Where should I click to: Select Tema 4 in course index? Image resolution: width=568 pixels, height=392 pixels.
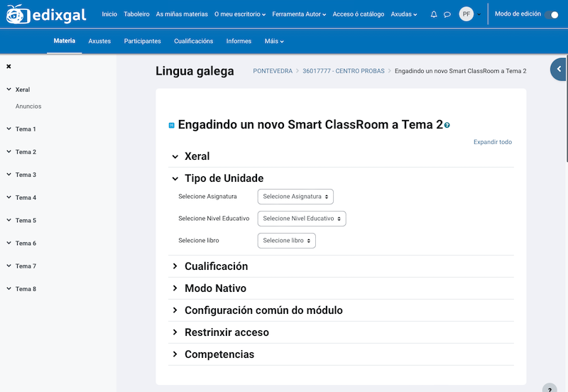click(26, 197)
